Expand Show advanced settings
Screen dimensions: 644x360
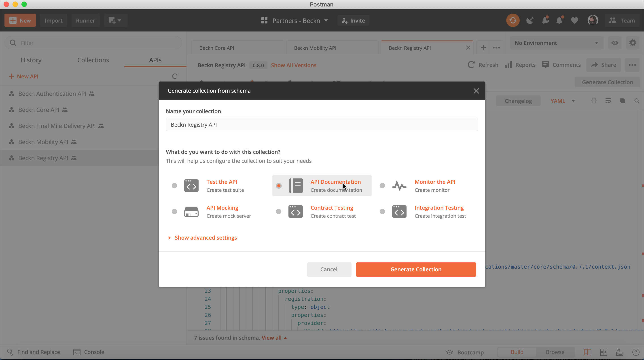203,238
